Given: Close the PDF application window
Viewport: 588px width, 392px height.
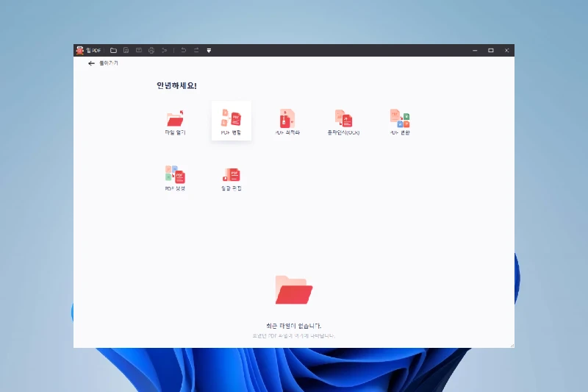Looking at the screenshot, I should click(x=506, y=50).
